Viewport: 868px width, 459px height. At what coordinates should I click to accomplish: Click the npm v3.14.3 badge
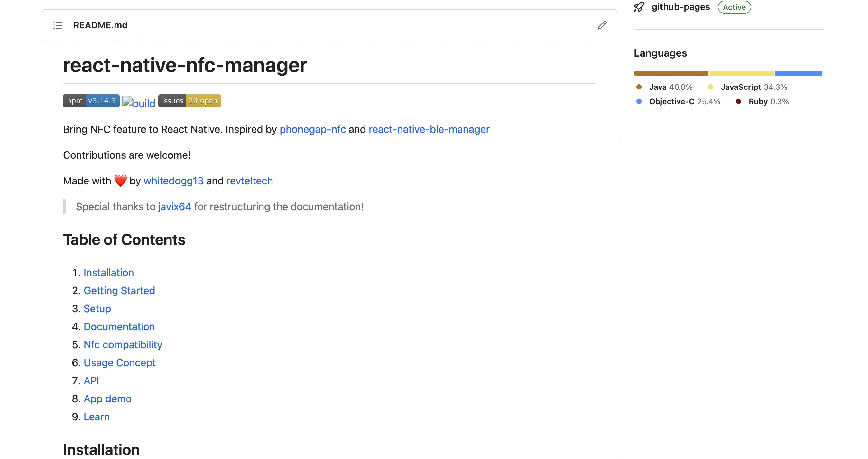tap(91, 101)
